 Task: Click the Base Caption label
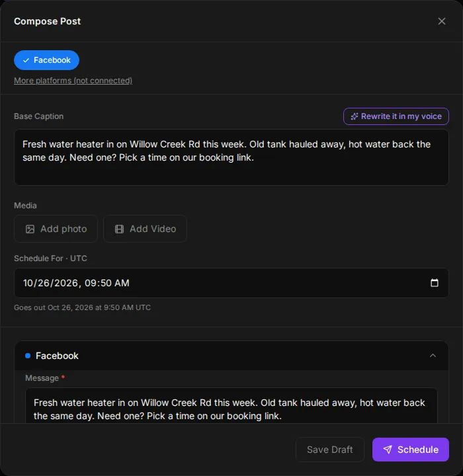point(38,116)
